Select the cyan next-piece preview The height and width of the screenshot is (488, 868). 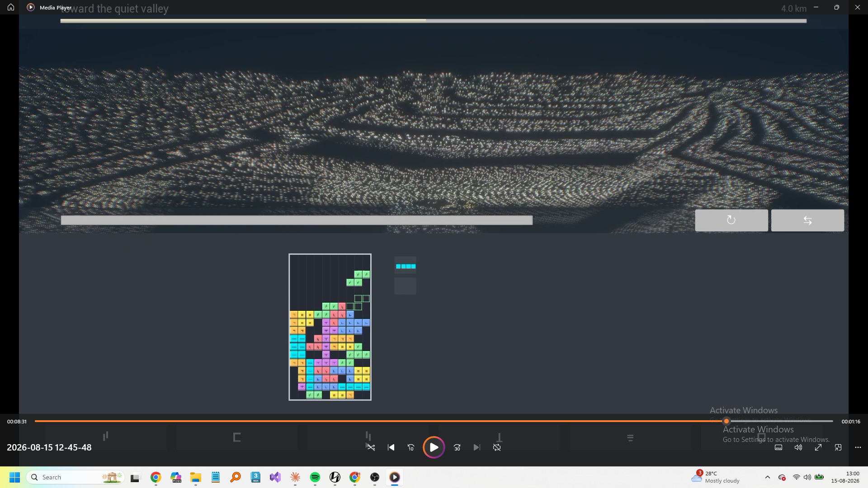[x=406, y=266]
